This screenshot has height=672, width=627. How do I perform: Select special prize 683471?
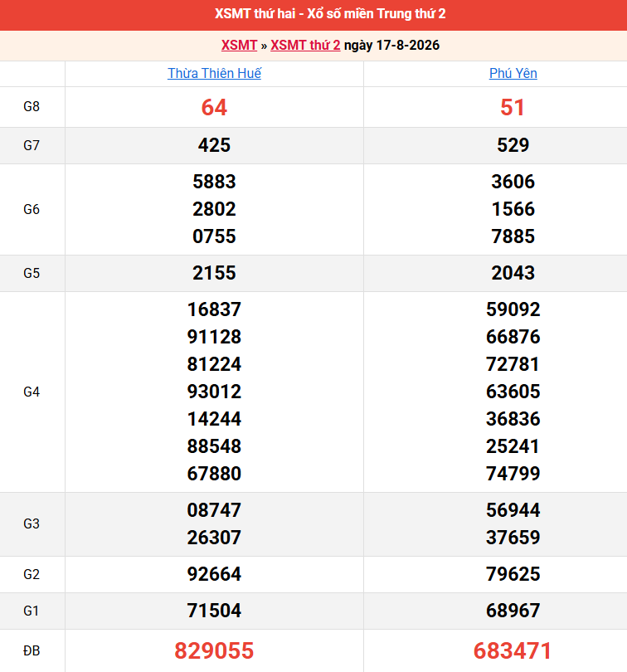pos(513,651)
